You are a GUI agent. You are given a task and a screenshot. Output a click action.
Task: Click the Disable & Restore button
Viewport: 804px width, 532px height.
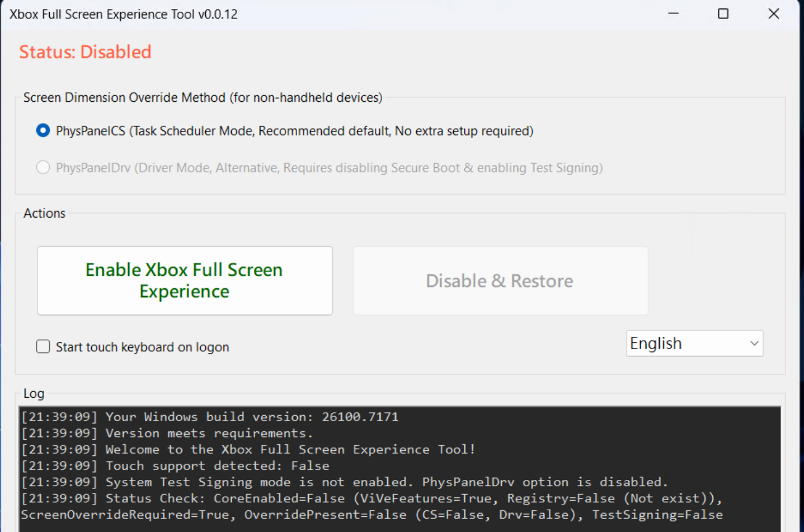pyautogui.click(x=499, y=280)
